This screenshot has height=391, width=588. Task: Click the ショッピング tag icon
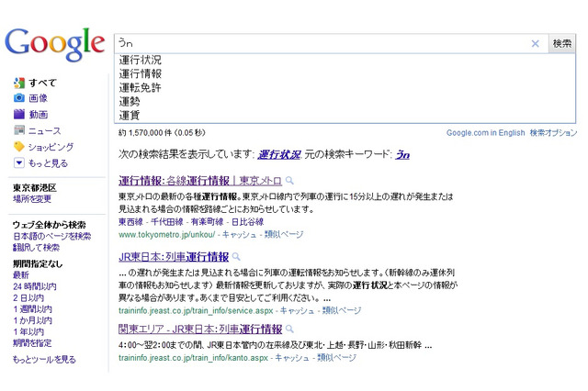pos(19,147)
